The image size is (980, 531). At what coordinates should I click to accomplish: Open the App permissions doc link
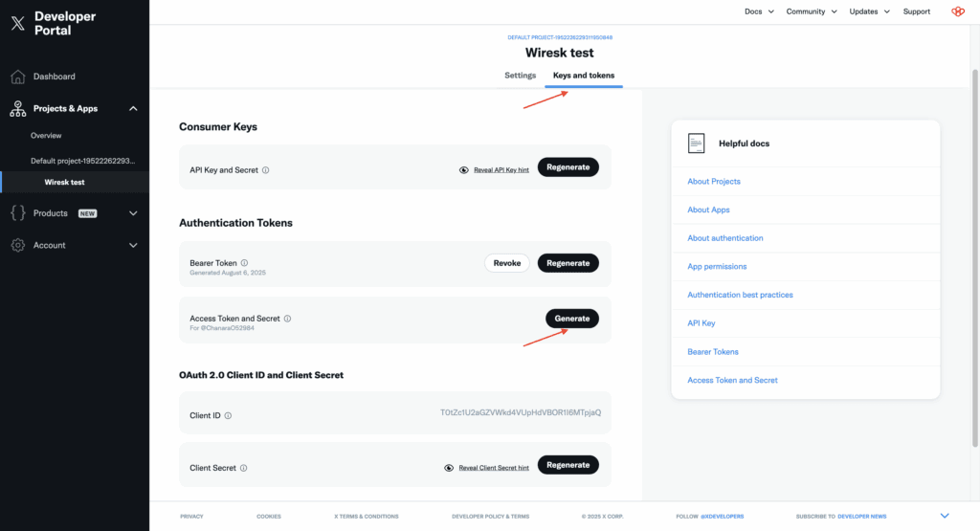[x=717, y=266]
